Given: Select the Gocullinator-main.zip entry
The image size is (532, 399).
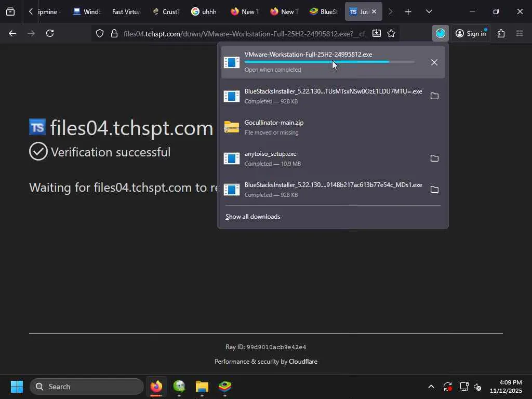Looking at the screenshot, I should coord(333,127).
